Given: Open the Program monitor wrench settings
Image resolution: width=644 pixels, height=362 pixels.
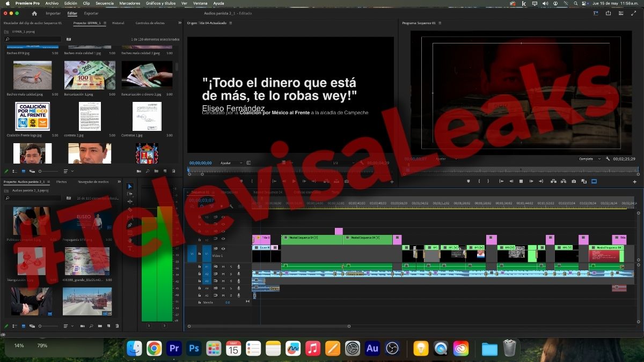Looking at the screenshot, I should [608, 159].
